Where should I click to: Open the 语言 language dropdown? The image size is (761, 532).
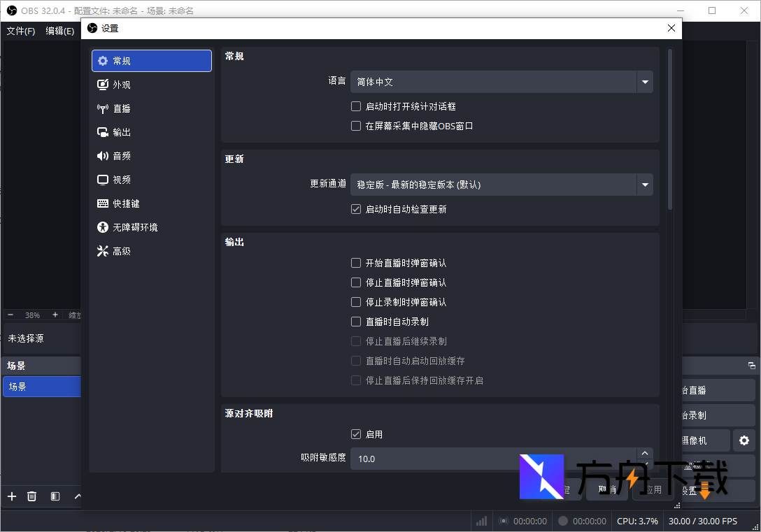643,82
